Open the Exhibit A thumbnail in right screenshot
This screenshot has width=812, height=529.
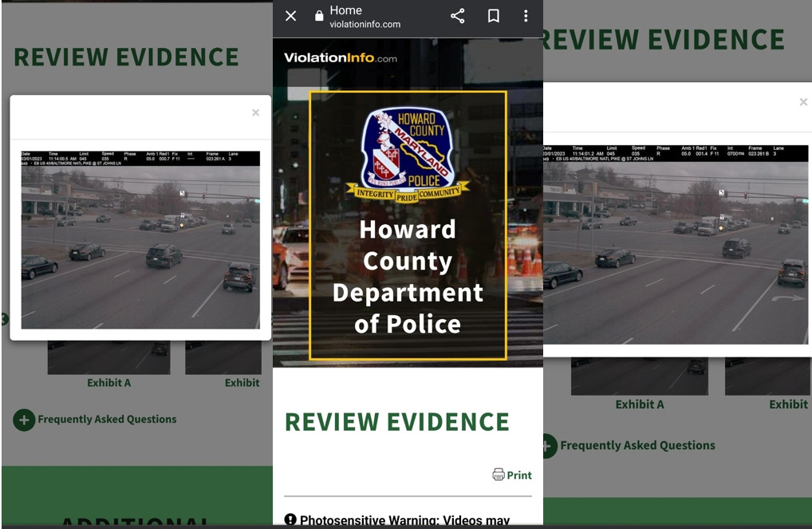640,376
